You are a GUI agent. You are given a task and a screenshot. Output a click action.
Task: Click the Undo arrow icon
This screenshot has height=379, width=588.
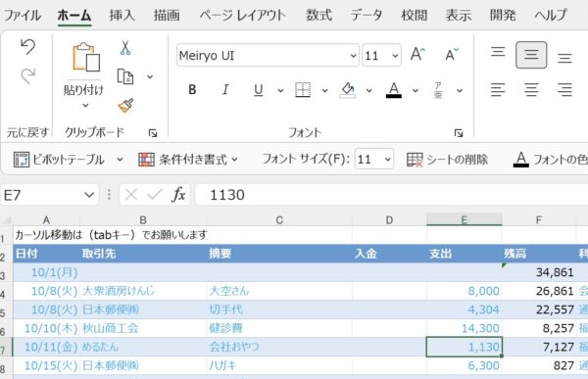[x=28, y=47]
